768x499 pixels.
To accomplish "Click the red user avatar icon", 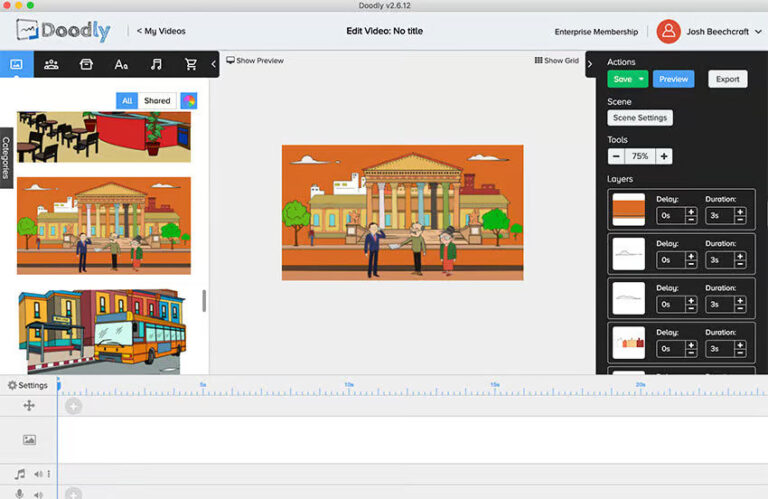I will coord(669,31).
